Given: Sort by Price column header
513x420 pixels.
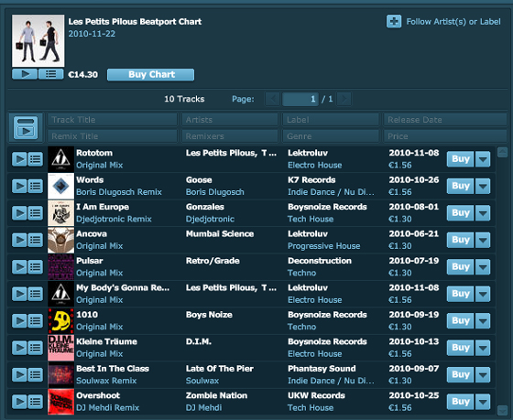Looking at the screenshot, I should [445, 136].
